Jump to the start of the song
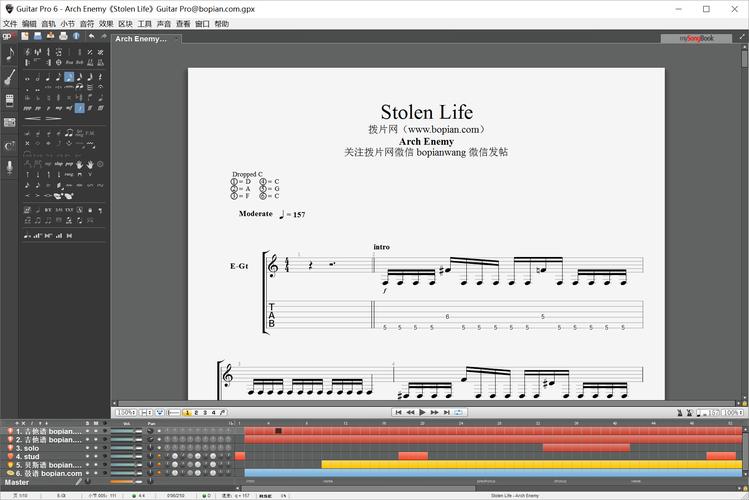 point(398,412)
